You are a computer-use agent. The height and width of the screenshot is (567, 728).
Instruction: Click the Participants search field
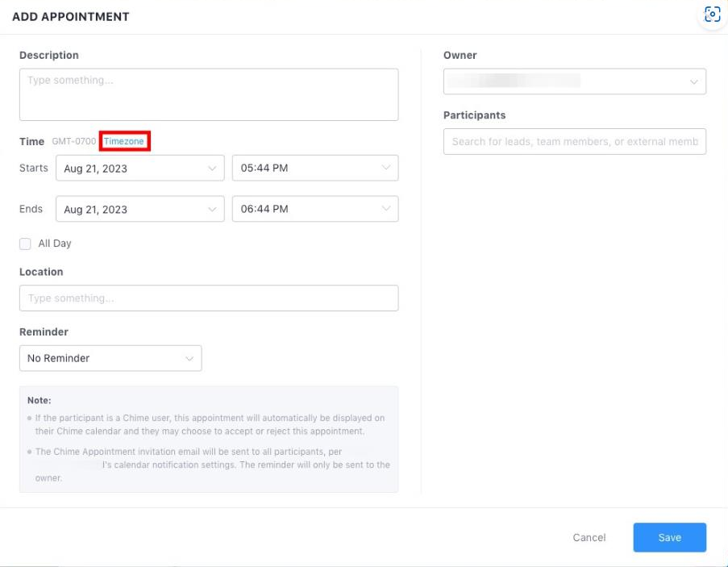[574, 142]
